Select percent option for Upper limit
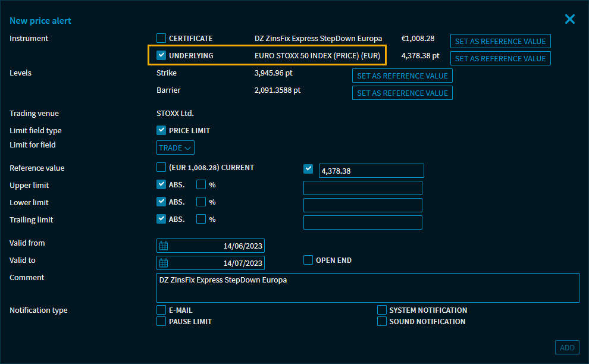This screenshot has height=364, width=589. pos(201,185)
